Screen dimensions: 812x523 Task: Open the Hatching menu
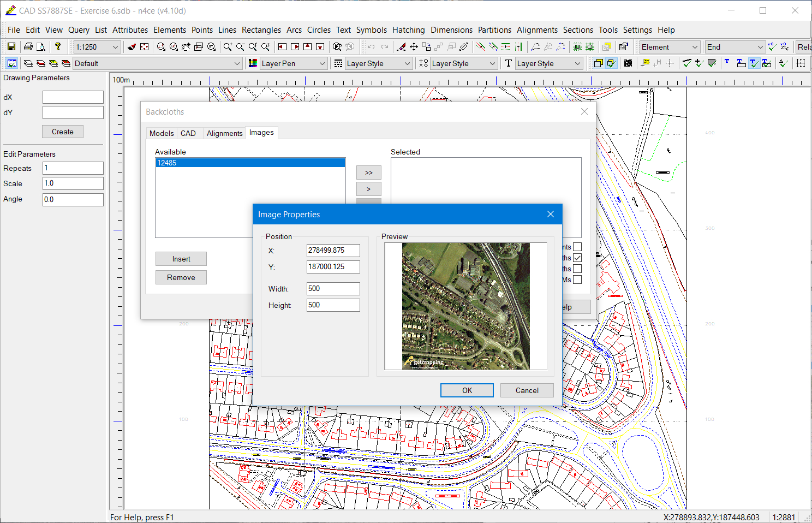(408, 30)
